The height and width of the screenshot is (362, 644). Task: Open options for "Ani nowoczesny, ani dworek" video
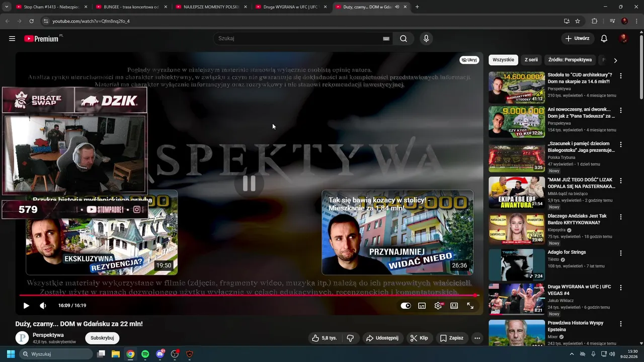(620, 110)
